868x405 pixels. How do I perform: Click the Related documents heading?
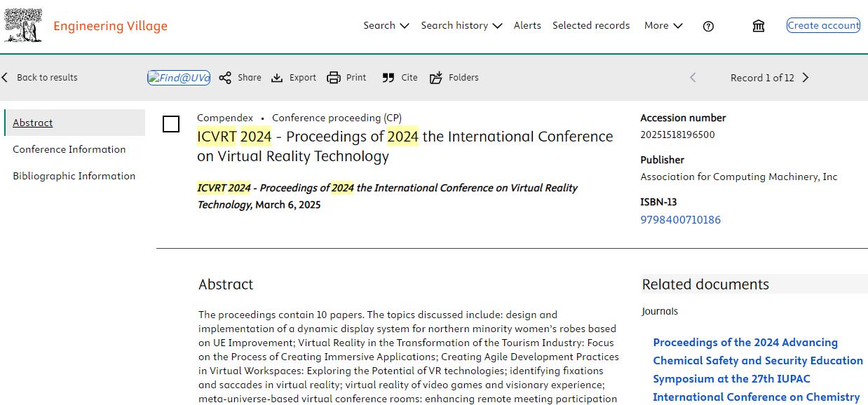(x=705, y=284)
